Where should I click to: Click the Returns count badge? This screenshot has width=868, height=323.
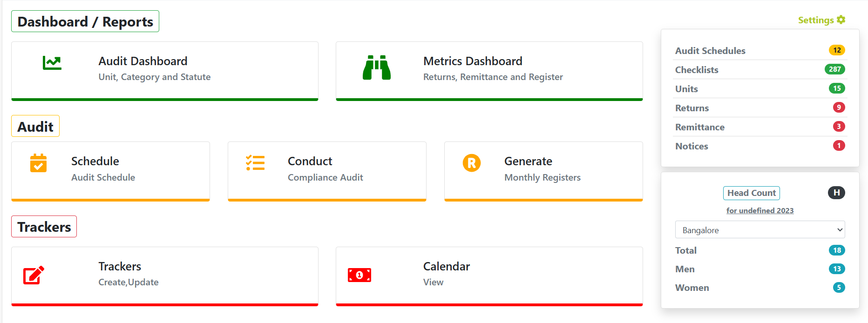point(839,108)
